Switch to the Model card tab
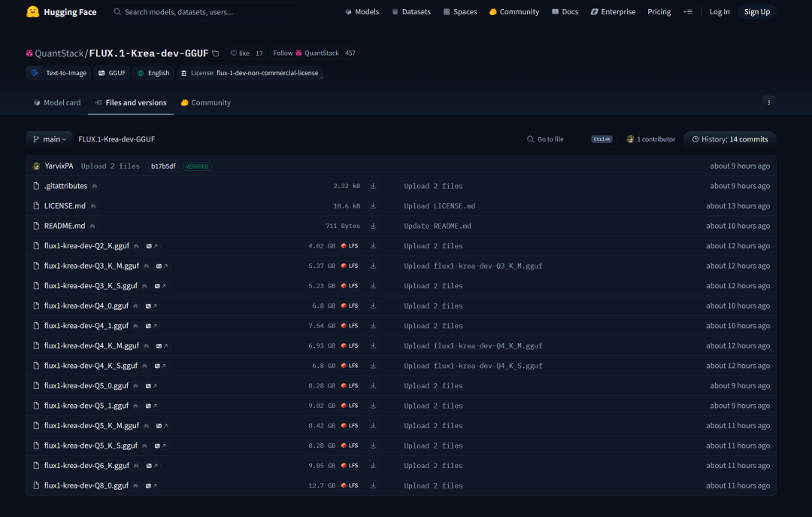 coord(57,102)
